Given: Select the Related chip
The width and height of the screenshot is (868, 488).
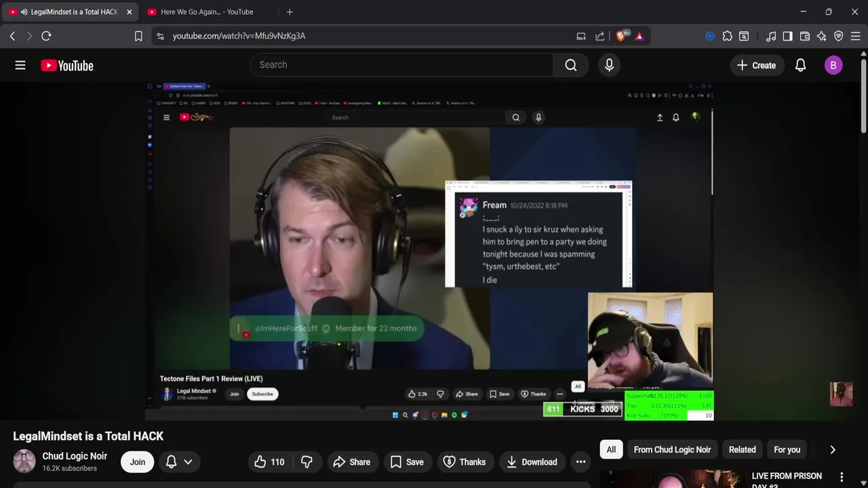Looking at the screenshot, I should tap(742, 449).
